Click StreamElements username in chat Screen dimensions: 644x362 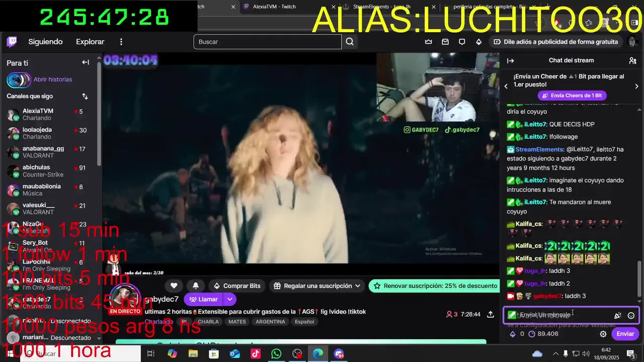(540, 149)
